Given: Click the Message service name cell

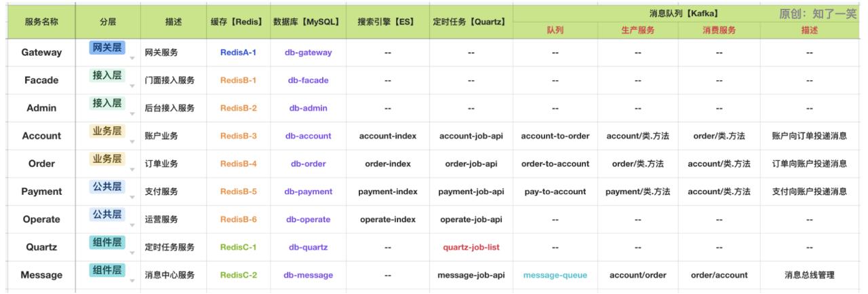Looking at the screenshot, I should [x=41, y=275].
